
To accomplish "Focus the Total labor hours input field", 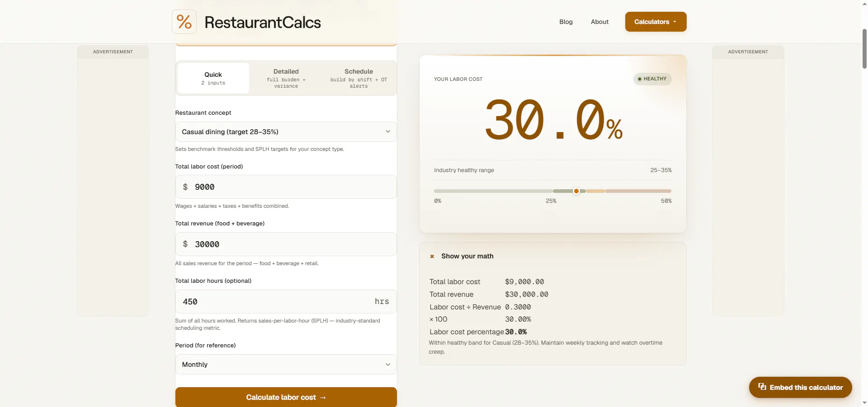I will click(286, 302).
